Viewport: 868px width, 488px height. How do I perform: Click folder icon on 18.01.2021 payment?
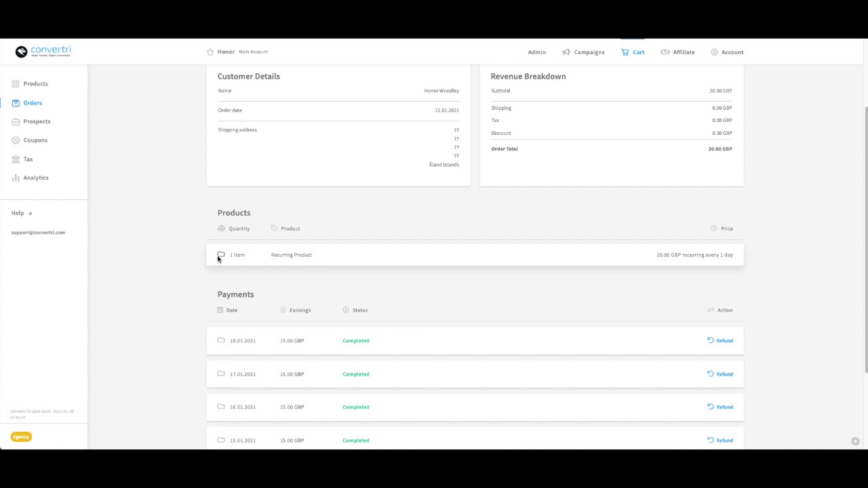pyautogui.click(x=221, y=340)
